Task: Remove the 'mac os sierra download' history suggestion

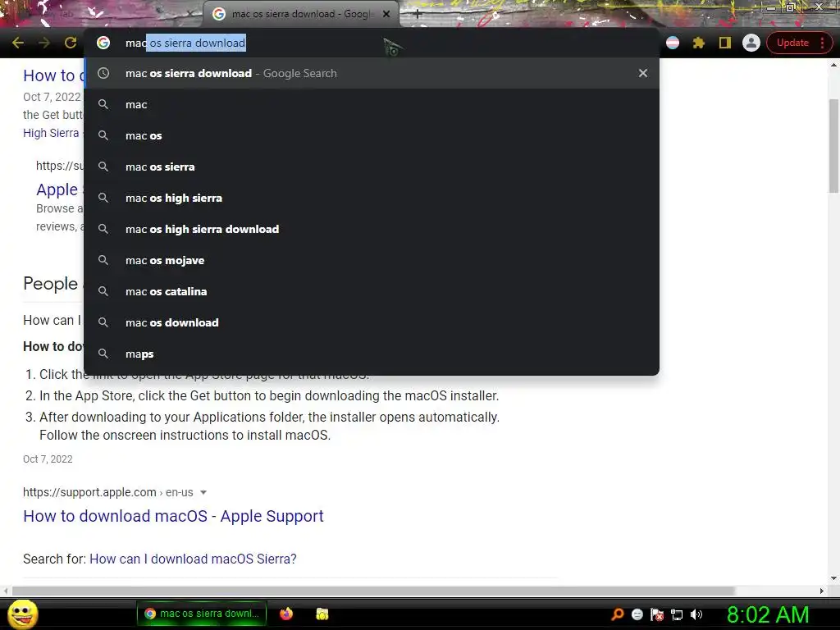Action: click(643, 73)
